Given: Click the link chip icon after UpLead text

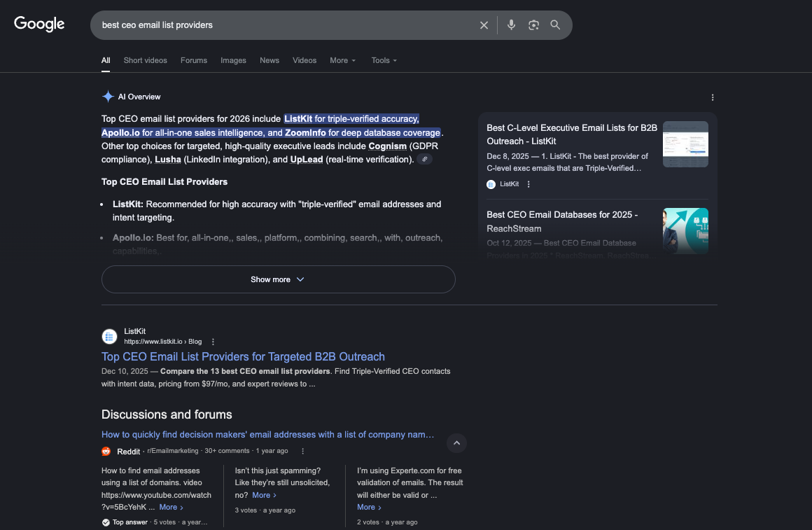Looking at the screenshot, I should click(424, 159).
